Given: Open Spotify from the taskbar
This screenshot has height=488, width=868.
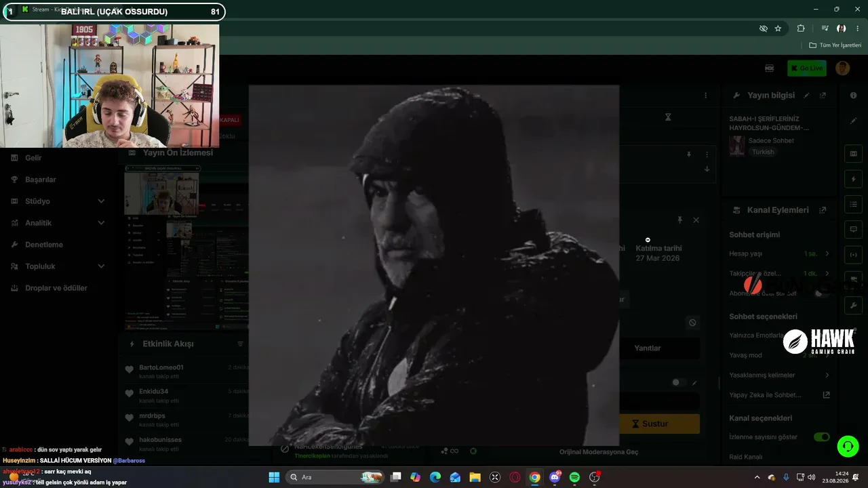Looking at the screenshot, I should [x=574, y=477].
